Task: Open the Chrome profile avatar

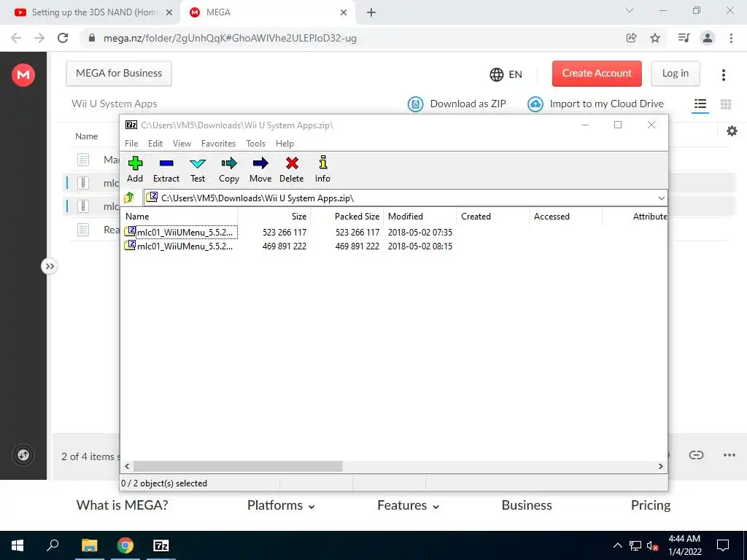Action: coord(708,38)
